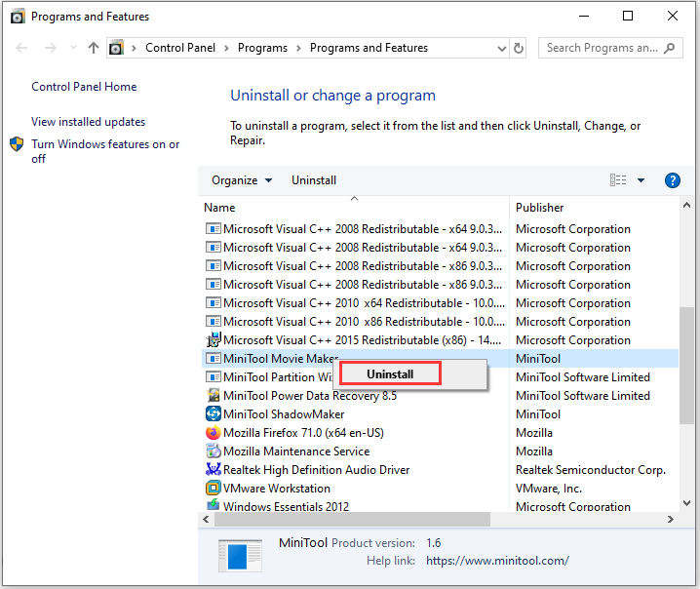Viewport: 700px width, 589px height.
Task: Expand chevron after Programs breadcrumb
Action: point(298,48)
